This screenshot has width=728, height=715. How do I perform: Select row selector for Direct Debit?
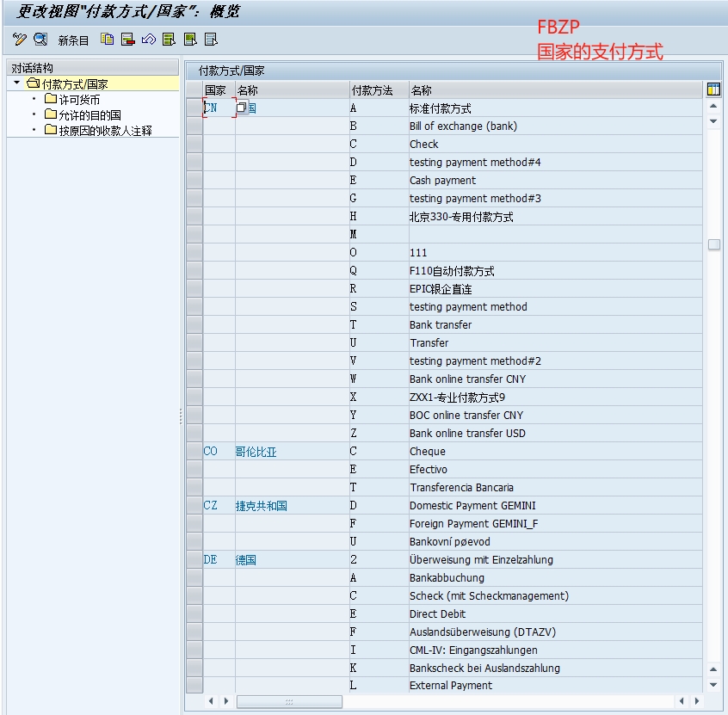[194, 613]
